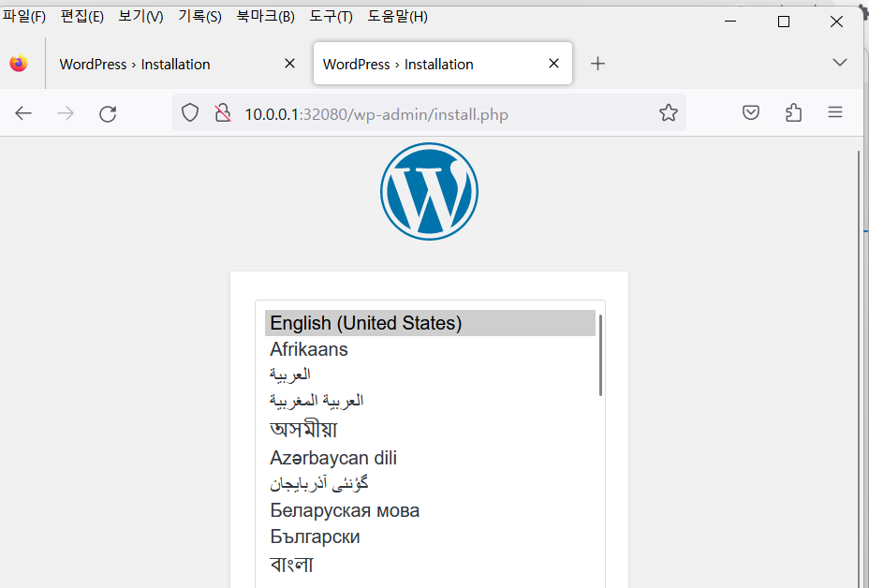Reload the current page
Viewport: 869px width, 588px height.
click(x=108, y=113)
